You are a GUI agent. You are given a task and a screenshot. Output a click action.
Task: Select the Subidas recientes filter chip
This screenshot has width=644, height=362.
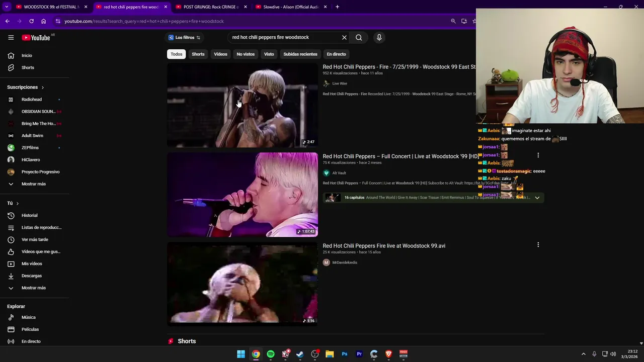(300, 54)
